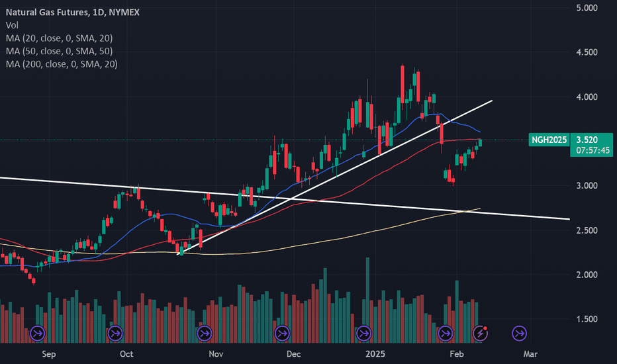Click the 2025 label on time axis

[375, 354]
